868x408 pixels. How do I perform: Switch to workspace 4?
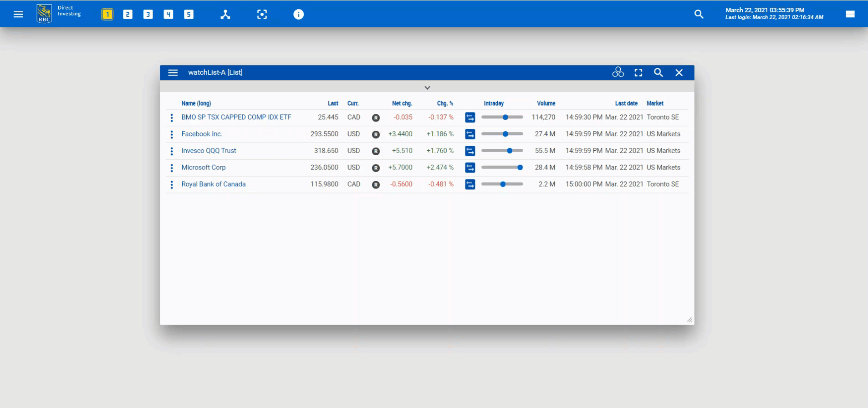pos(168,15)
